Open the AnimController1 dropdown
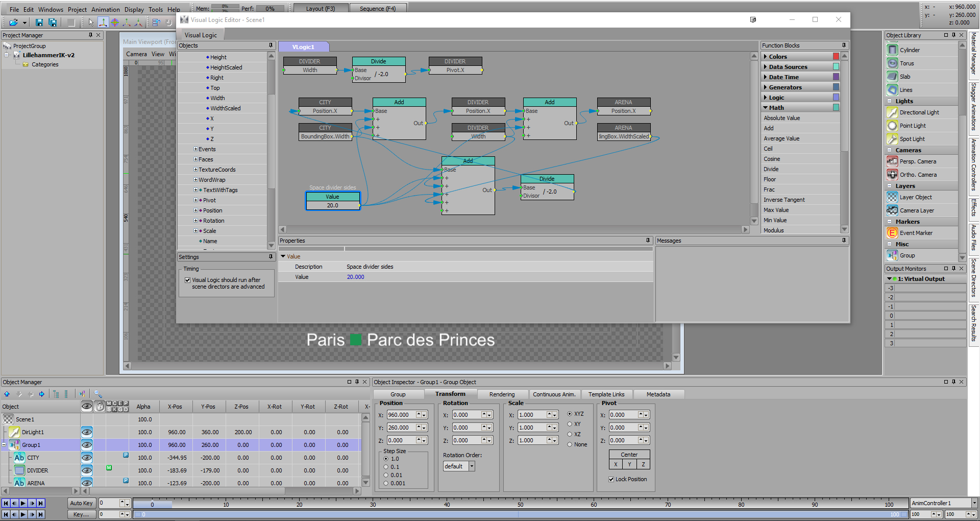The width and height of the screenshot is (980, 521). click(x=974, y=503)
